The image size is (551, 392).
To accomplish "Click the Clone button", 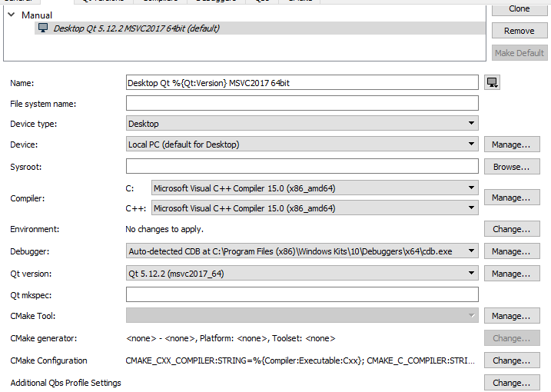I will pyautogui.click(x=519, y=9).
